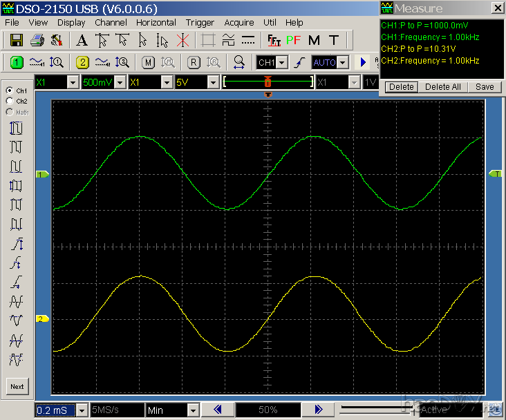Toggle channel 1 green button
The width and height of the screenshot is (506, 420).
[17, 62]
